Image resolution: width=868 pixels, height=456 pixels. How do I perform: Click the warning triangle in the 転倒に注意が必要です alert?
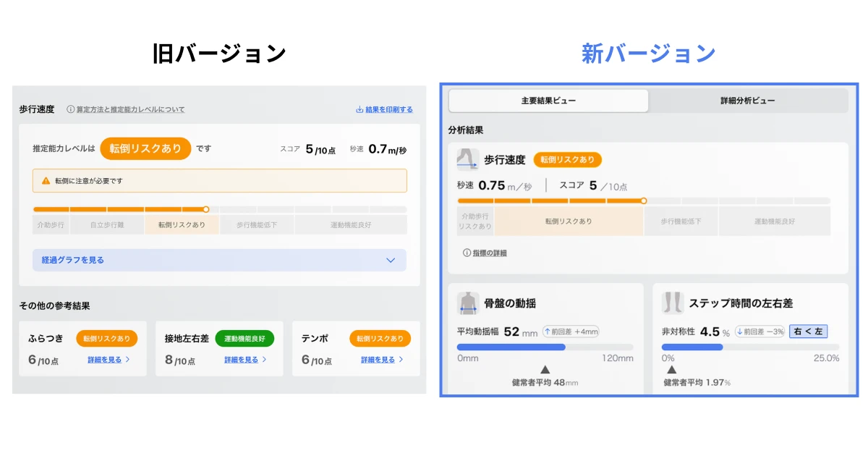tap(46, 181)
